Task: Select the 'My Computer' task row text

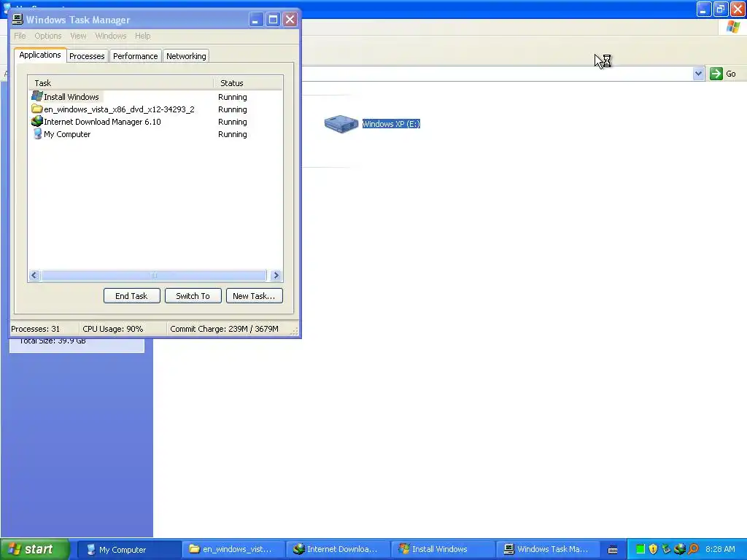Action: (67, 134)
